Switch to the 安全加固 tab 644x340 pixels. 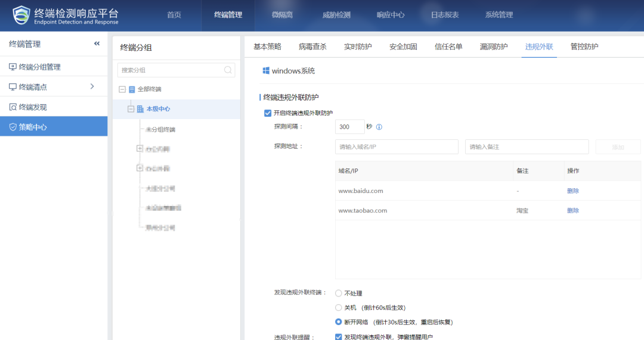coord(403,47)
